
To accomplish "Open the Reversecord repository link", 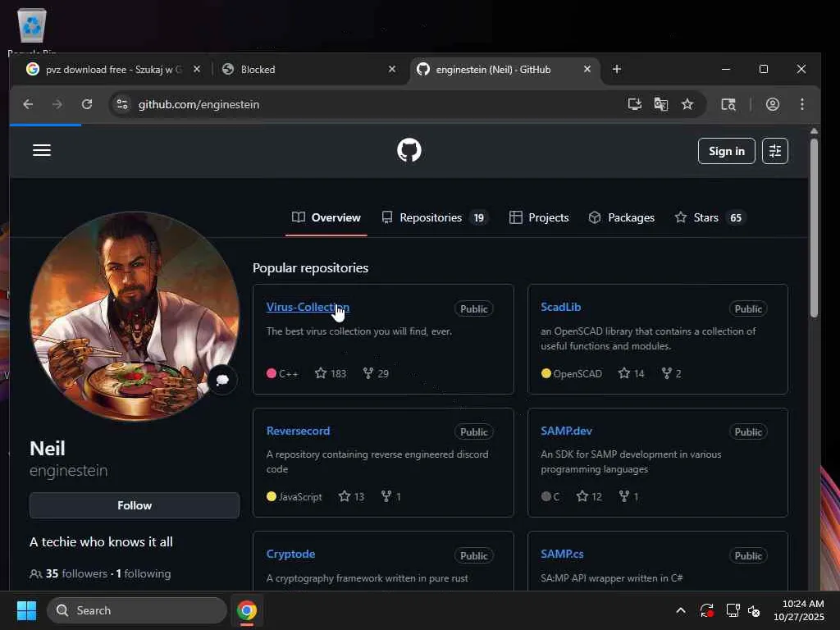I will click(298, 431).
